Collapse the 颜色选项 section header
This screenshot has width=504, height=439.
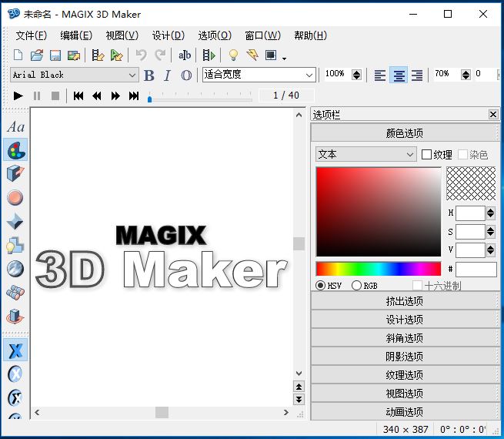[x=405, y=132]
